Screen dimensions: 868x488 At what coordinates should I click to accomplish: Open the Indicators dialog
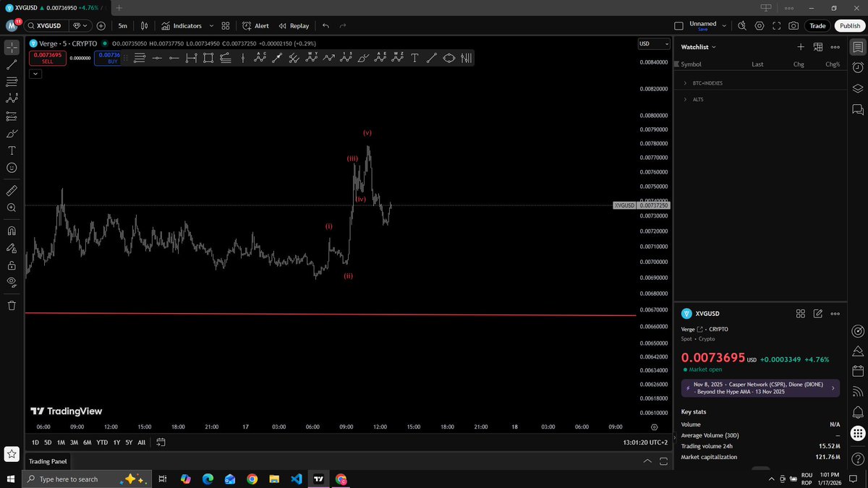[x=181, y=25]
